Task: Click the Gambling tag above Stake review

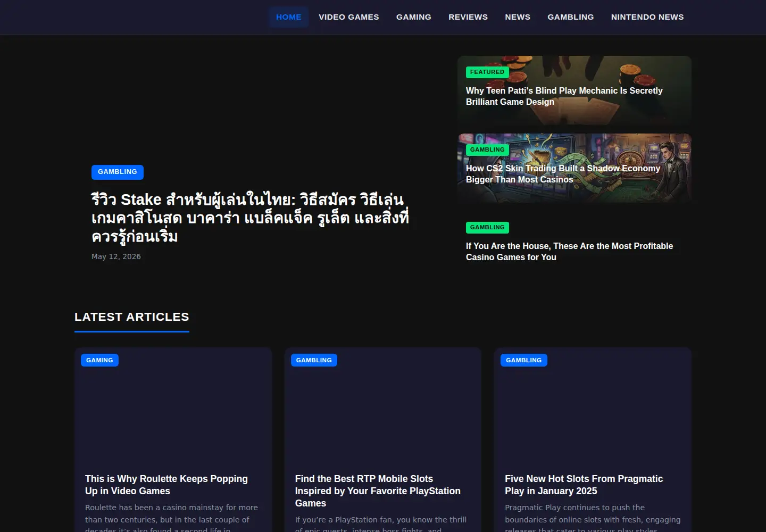Action: [118, 172]
